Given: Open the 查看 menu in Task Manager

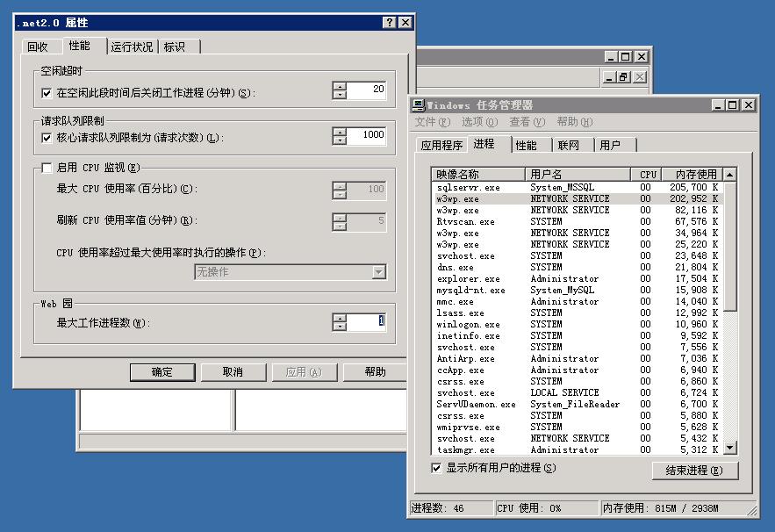Looking at the screenshot, I should pyautogui.click(x=527, y=122).
